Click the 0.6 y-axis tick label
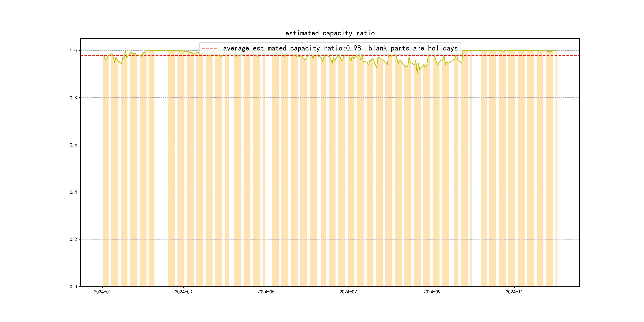Screen dimensions: 644x322 point(73,145)
